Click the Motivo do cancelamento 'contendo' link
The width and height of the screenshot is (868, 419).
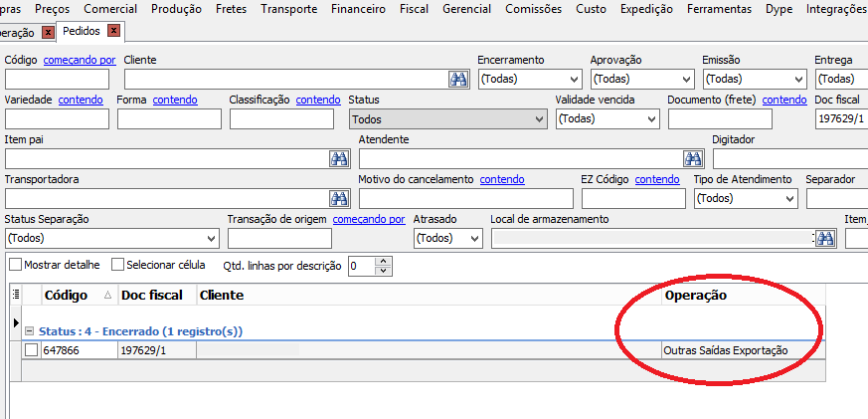click(502, 179)
